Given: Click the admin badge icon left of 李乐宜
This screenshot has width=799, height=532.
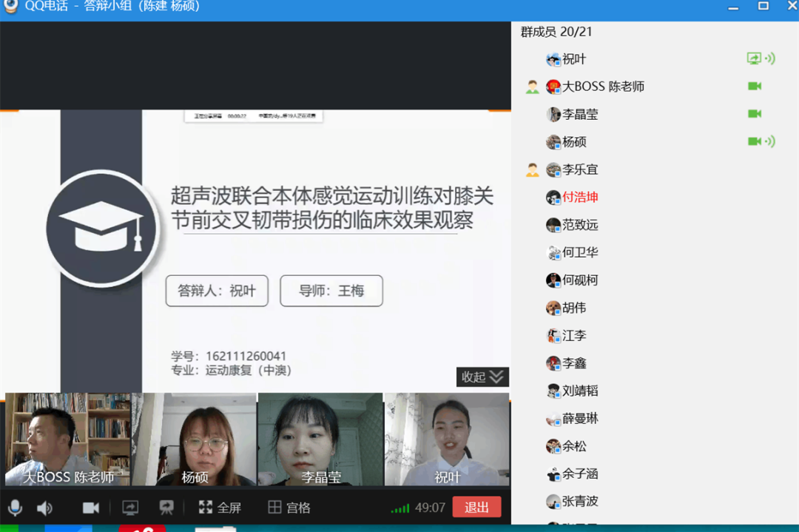Looking at the screenshot, I should pos(532,169).
